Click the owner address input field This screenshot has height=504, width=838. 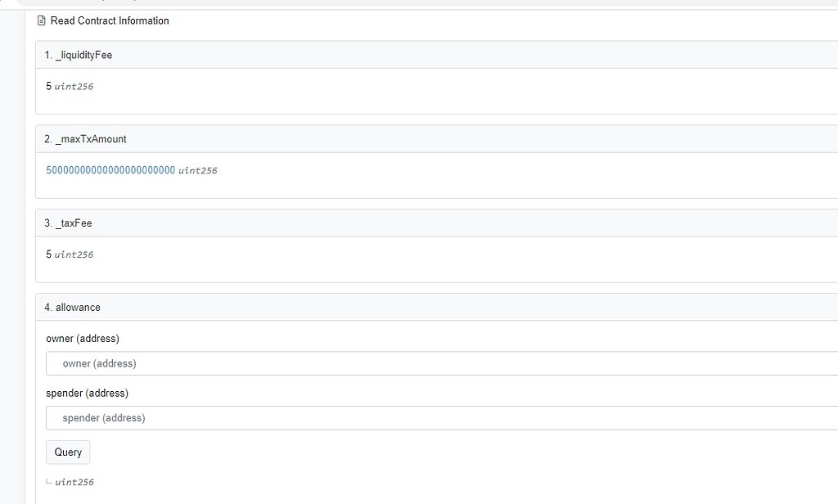[246, 363]
